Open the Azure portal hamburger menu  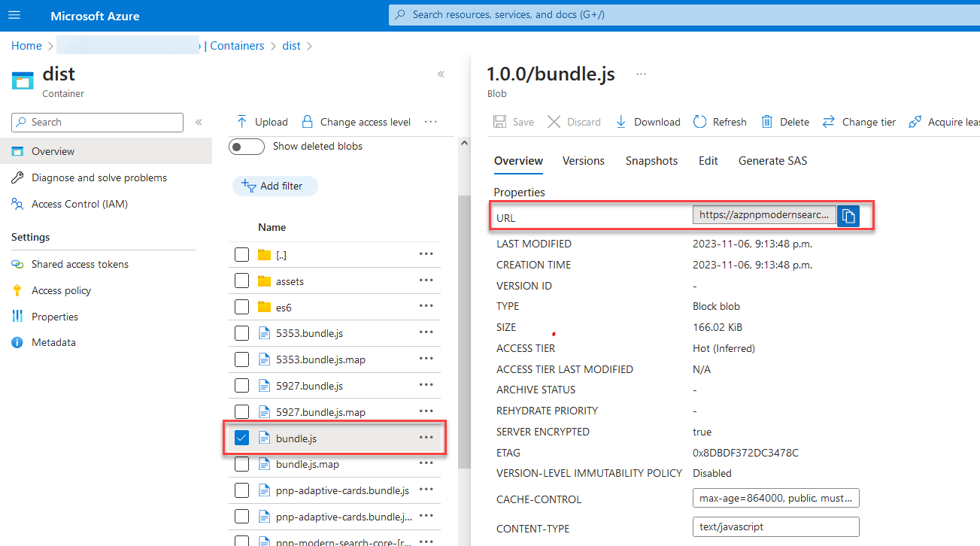pos(15,15)
